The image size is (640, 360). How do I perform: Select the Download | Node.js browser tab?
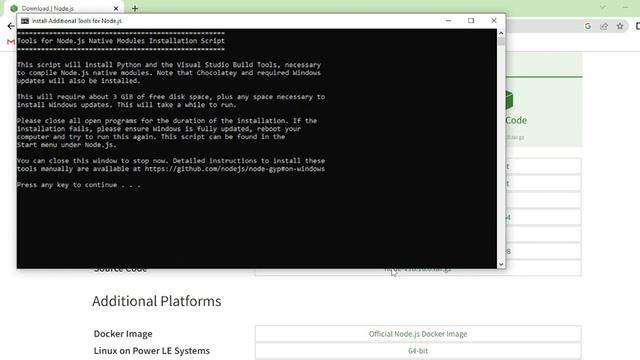click(x=65, y=8)
